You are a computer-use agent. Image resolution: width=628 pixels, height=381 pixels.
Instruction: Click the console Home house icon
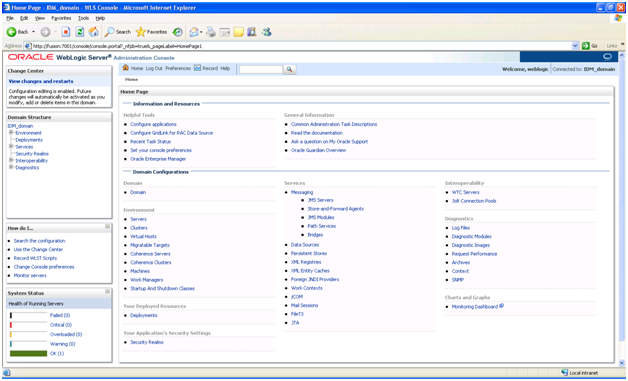pos(126,68)
